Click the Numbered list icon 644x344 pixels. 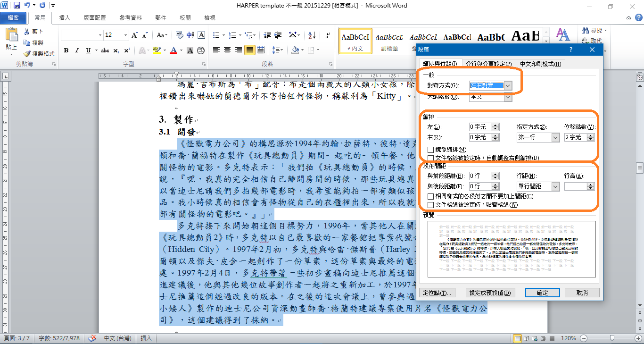[231, 35]
